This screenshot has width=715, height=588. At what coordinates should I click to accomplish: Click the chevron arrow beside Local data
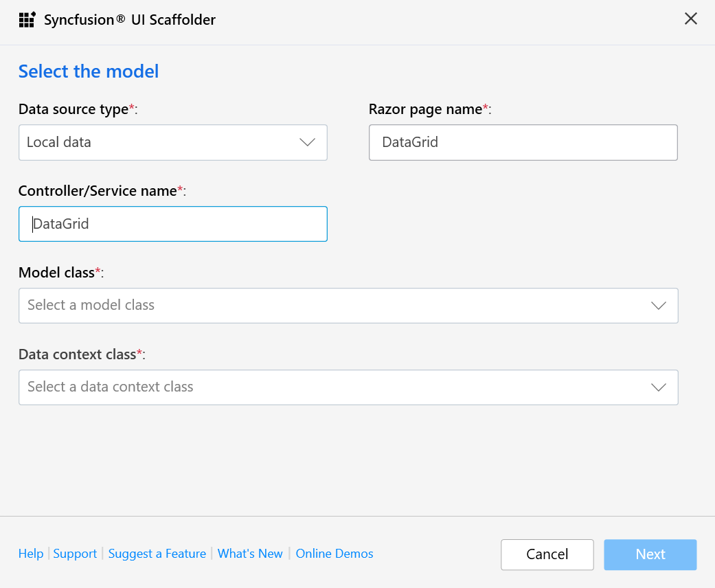[307, 143]
